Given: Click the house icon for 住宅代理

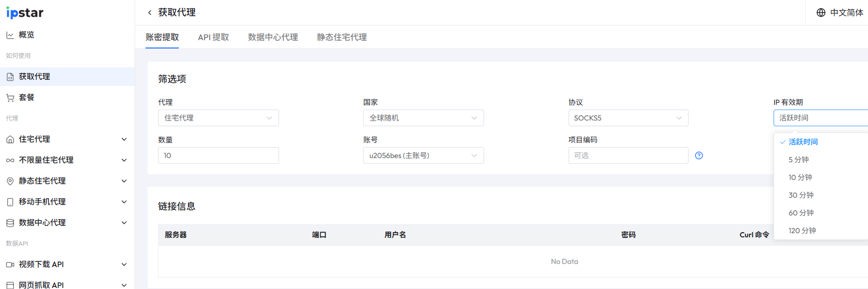Looking at the screenshot, I should (x=10, y=139).
